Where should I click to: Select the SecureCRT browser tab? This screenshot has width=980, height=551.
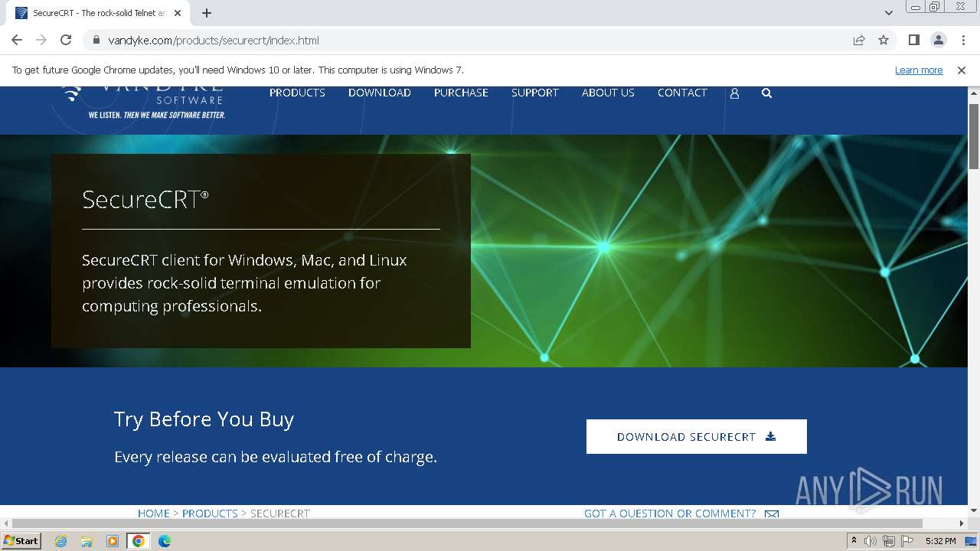pyautogui.click(x=100, y=13)
